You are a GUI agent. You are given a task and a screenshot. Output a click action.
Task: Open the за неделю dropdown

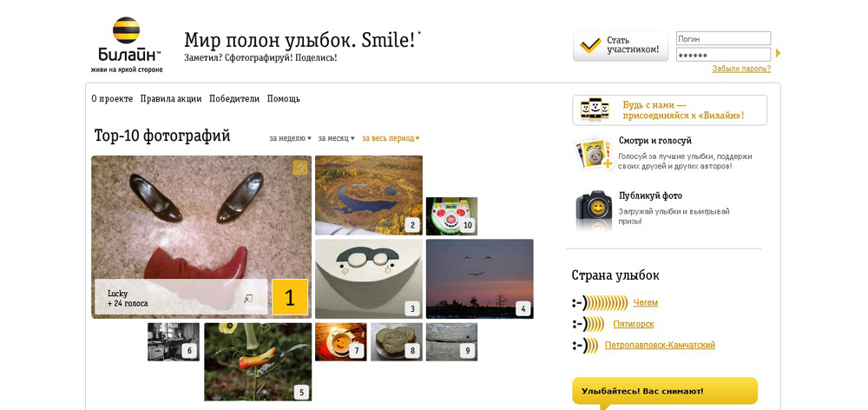point(290,138)
